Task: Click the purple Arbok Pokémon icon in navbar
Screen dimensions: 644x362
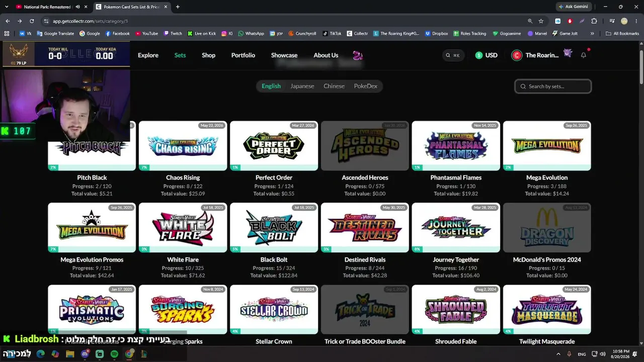Action: point(357,55)
